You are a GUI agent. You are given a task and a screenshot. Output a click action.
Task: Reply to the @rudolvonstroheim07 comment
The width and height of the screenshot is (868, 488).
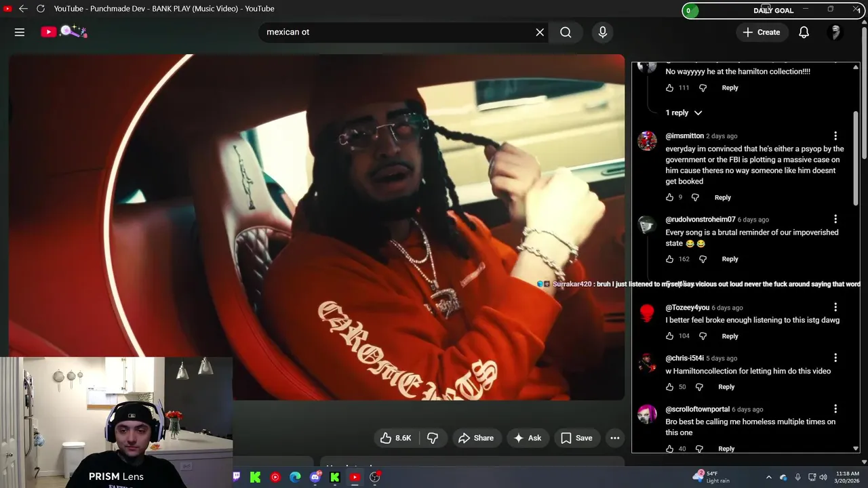click(x=730, y=259)
